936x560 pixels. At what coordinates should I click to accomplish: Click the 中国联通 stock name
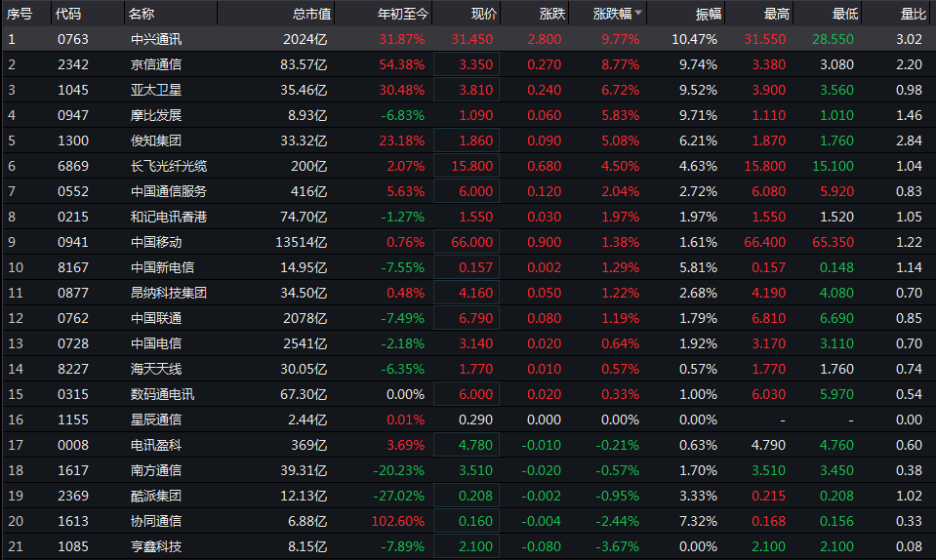tap(156, 318)
